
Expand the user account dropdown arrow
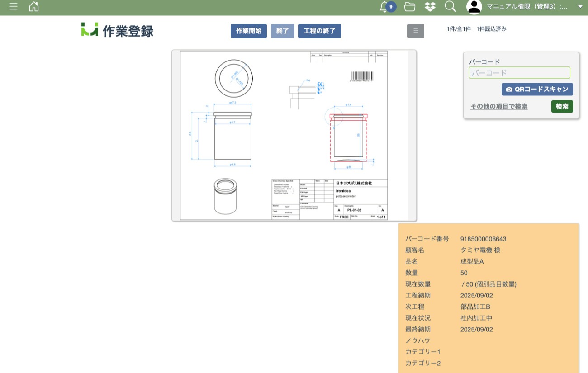coord(580,7)
